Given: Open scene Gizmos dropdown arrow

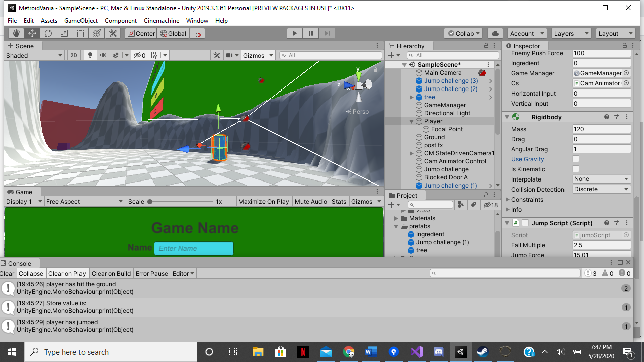Looking at the screenshot, I should click(x=271, y=55).
